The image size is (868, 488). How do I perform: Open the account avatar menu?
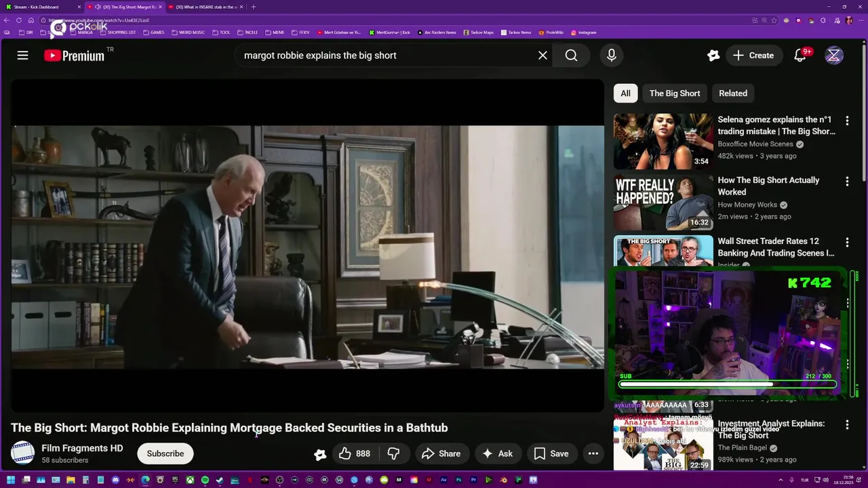834,56
